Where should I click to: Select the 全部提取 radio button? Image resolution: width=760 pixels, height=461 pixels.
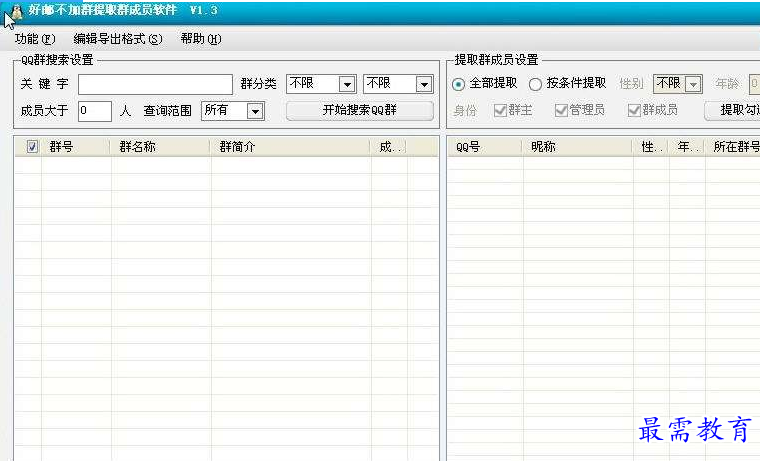[x=484, y=84]
